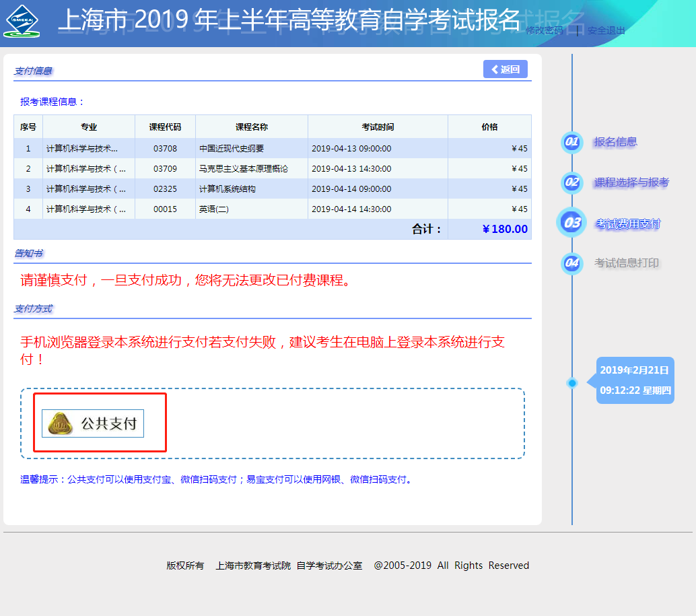The height and width of the screenshot is (616, 696).
Task: Select 考试费用支付 step label
Action: tap(628, 224)
